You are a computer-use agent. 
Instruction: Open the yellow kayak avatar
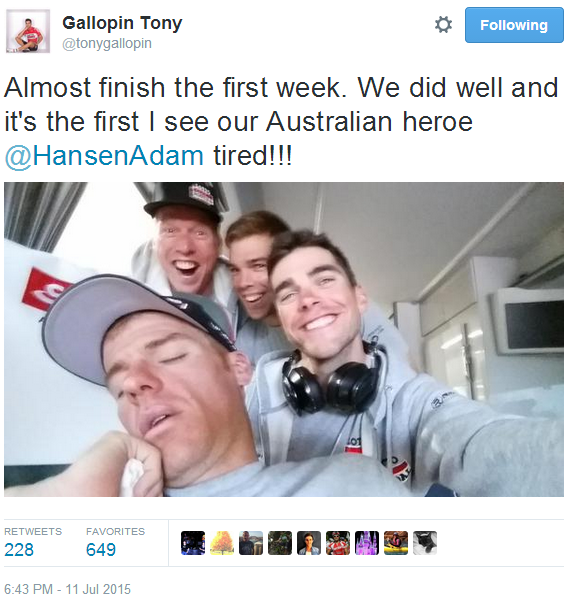pyautogui.click(x=396, y=543)
